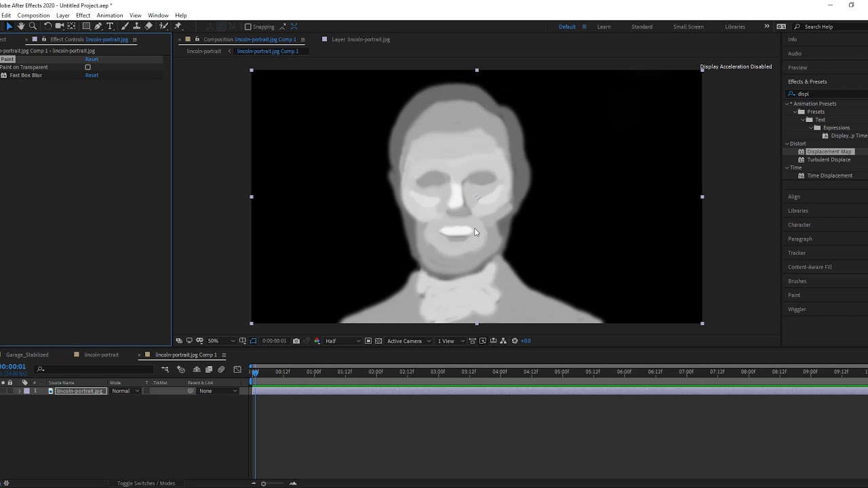This screenshot has width=868, height=488.
Task: Switch to Layer lincoln-portrait.jpg viewer tab
Action: 360,39
